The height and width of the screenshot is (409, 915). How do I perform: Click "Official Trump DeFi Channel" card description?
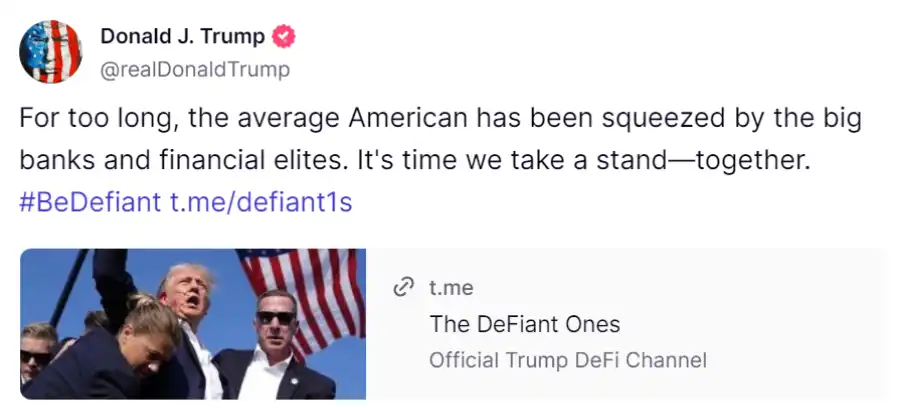click(x=567, y=360)
